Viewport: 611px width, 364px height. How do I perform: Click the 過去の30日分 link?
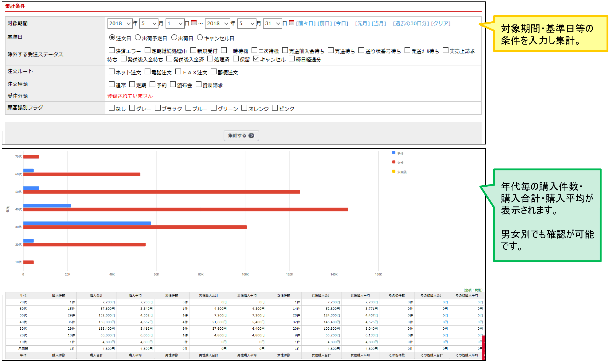411,23
